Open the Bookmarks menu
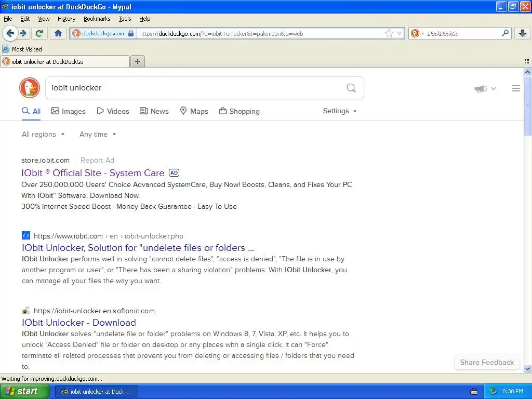The image size is (532, 399). coord(97,19)
